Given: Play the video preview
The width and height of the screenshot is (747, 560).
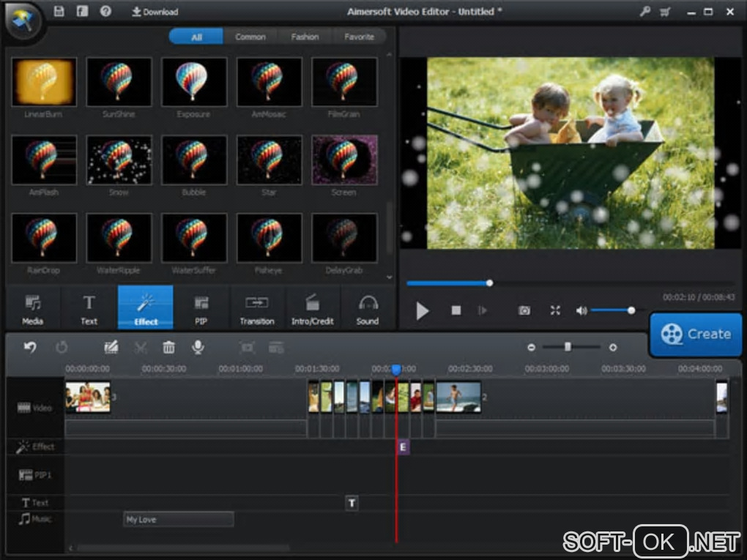Looking at the screenshot, I should (x=423, y=311).
